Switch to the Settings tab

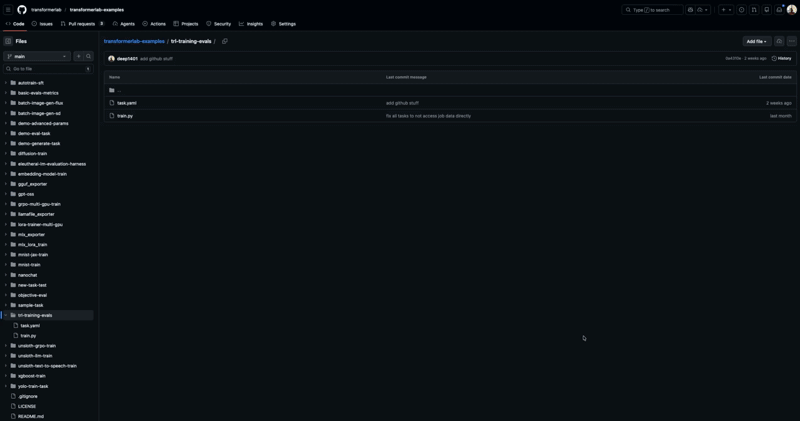pos(283,24)
